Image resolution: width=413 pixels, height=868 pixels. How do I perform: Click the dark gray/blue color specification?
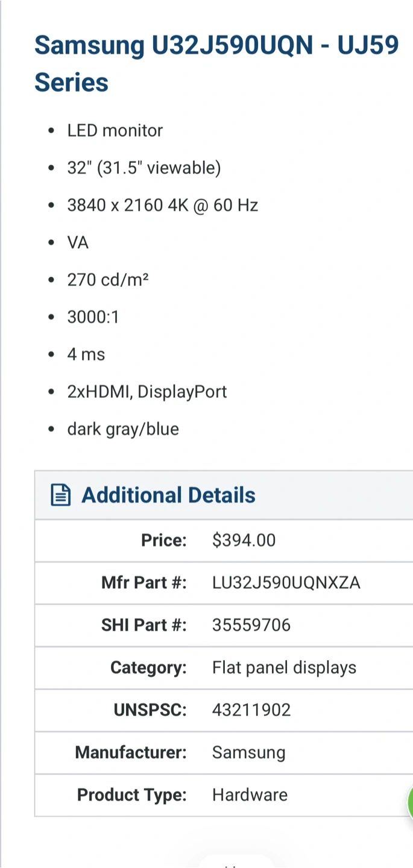tap(123, 429)
